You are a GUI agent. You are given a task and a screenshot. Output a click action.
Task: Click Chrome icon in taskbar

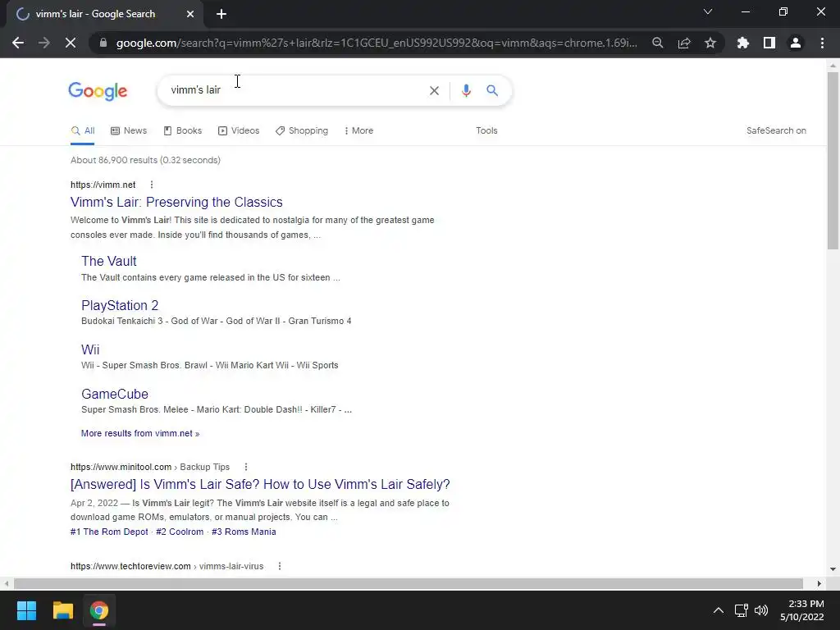99,610
